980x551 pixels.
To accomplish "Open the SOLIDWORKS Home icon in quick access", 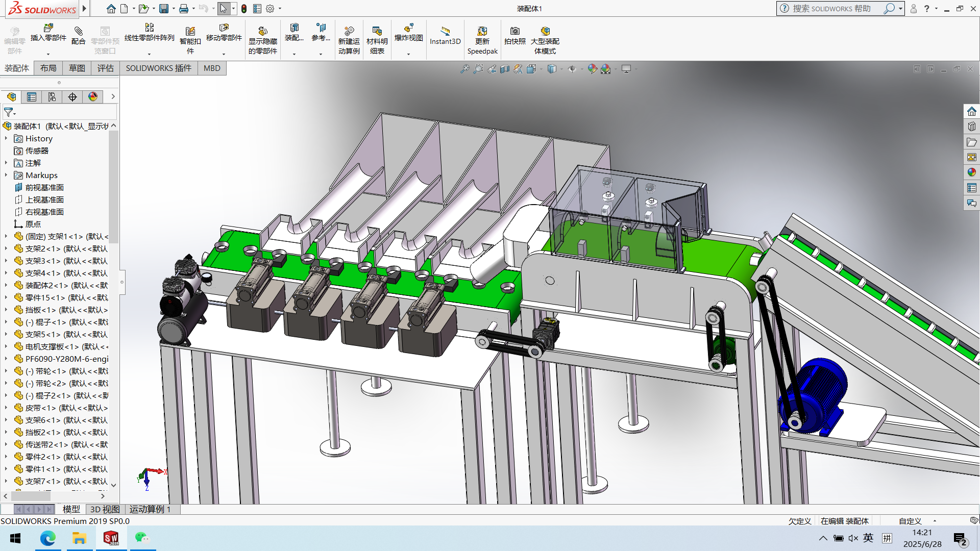I will tap(111, 9).
